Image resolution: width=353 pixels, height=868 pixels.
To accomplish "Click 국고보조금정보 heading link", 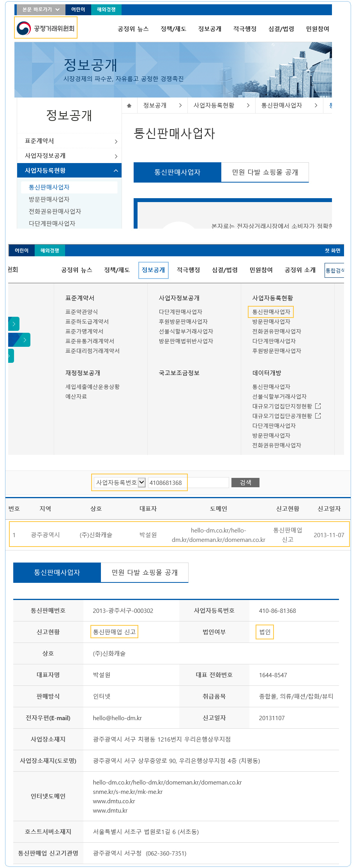I will point(179,373).
